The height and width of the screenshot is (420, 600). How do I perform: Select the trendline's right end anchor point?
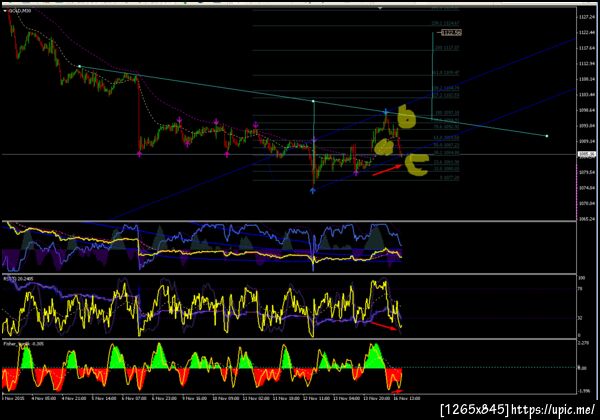pos(547,136)
